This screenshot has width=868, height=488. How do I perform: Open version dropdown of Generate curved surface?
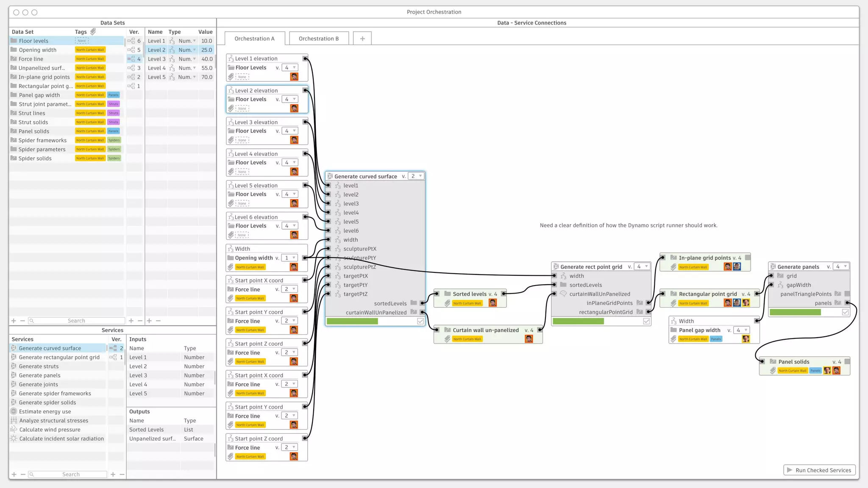point(416,176)
